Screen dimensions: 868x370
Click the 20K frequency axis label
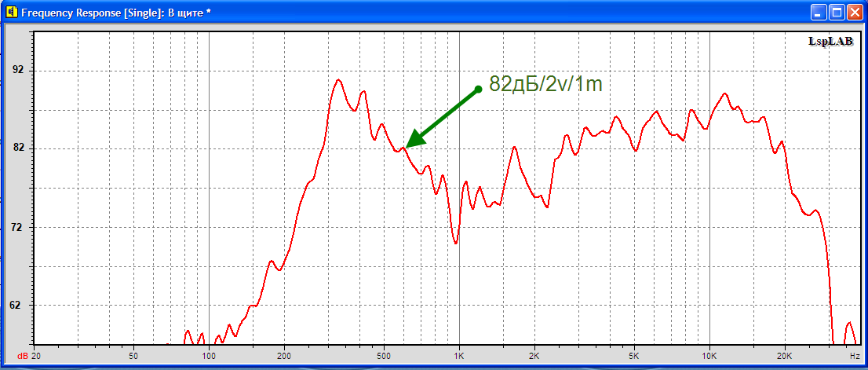[785, 354]
